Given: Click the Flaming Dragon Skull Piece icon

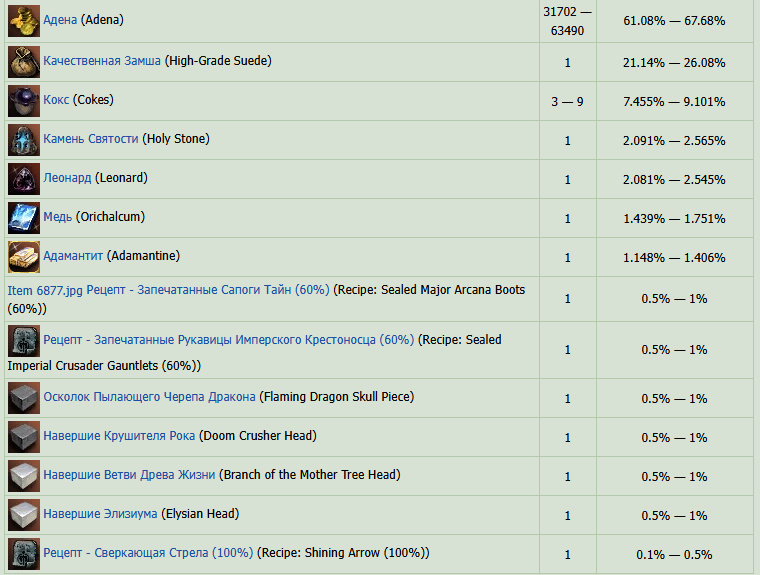Looking at the screenshot, I should coord(23,398).
